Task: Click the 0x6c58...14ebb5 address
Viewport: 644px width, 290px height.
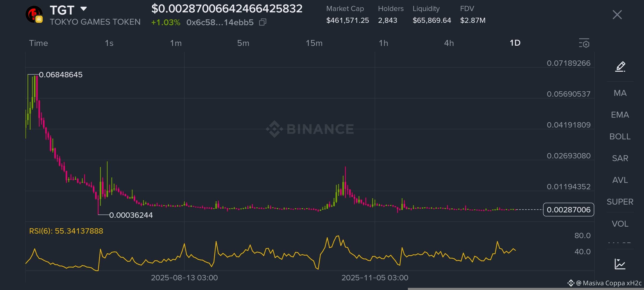Action: pyautogui.click(x=220, y=22)
